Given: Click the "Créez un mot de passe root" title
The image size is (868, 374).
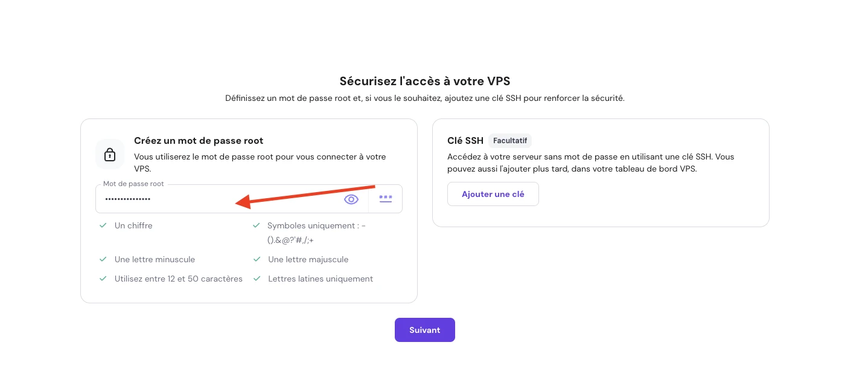Looking at the screenshot, I should coord(199,141).
